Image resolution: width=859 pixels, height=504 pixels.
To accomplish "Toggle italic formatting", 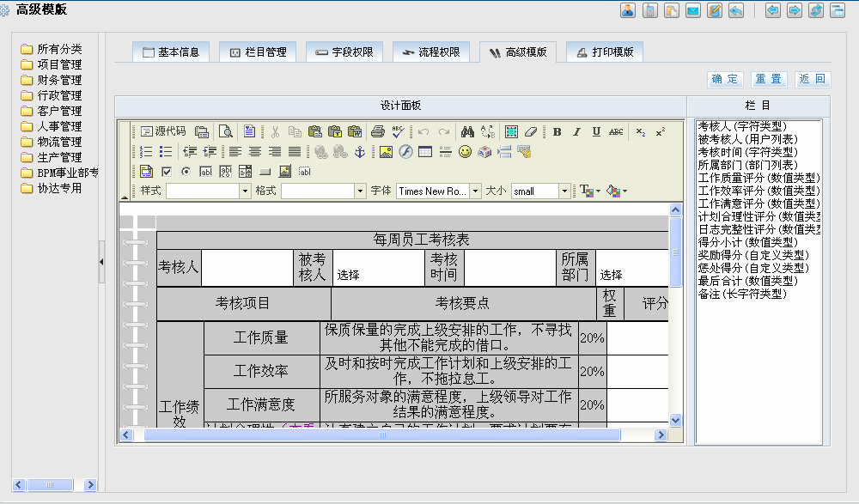I will tap(576, 131).
